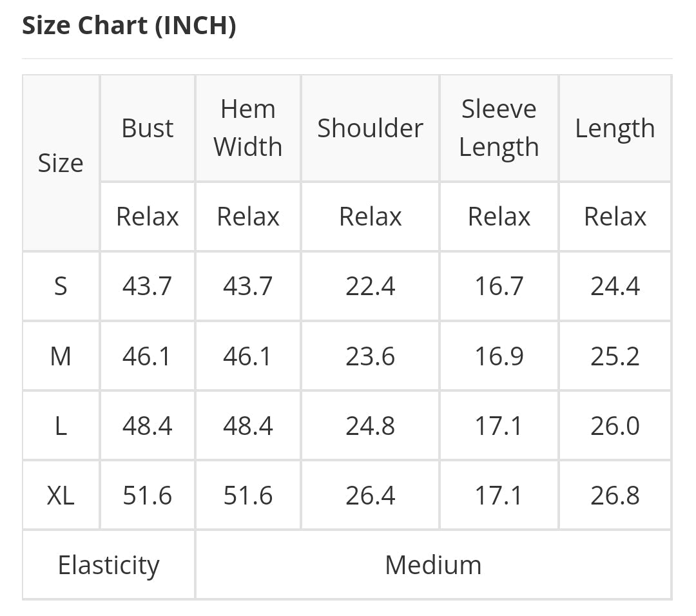
Task: Select the L size row label
Action: (x=61, y=426)
